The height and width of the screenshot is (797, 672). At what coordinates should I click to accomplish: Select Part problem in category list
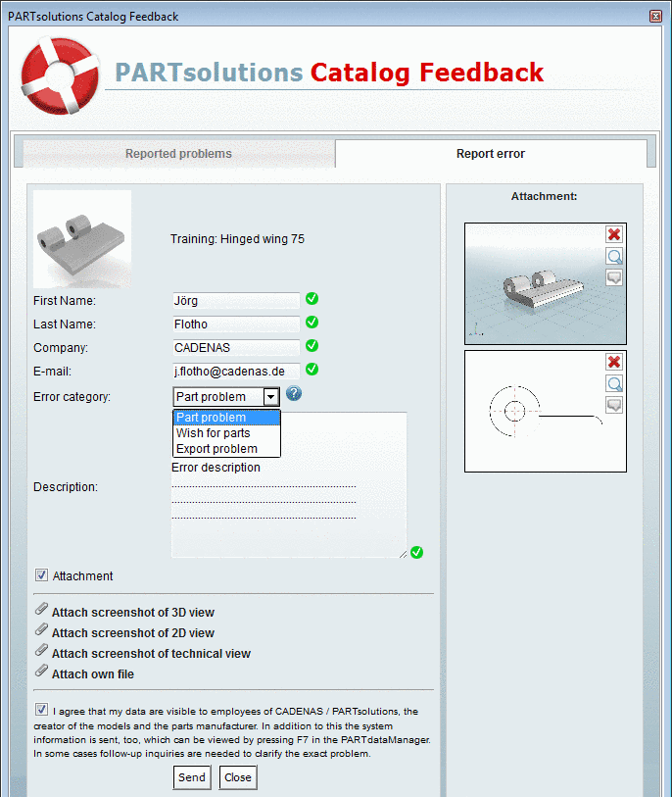pos(226,418)
